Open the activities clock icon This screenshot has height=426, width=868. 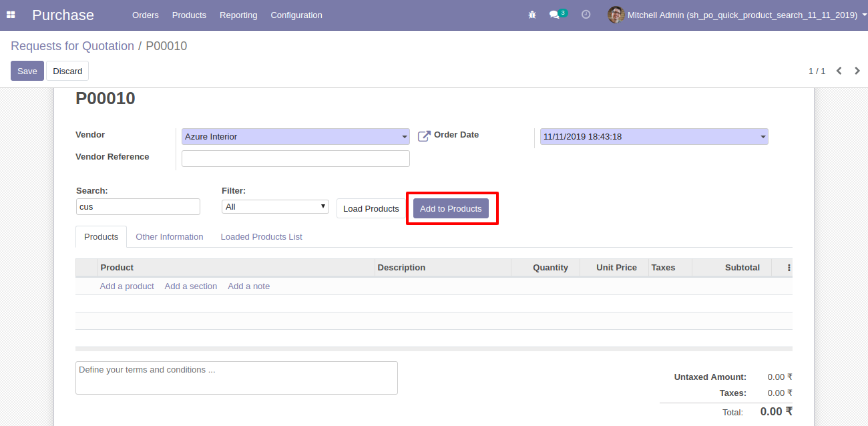tap(586, 15)
